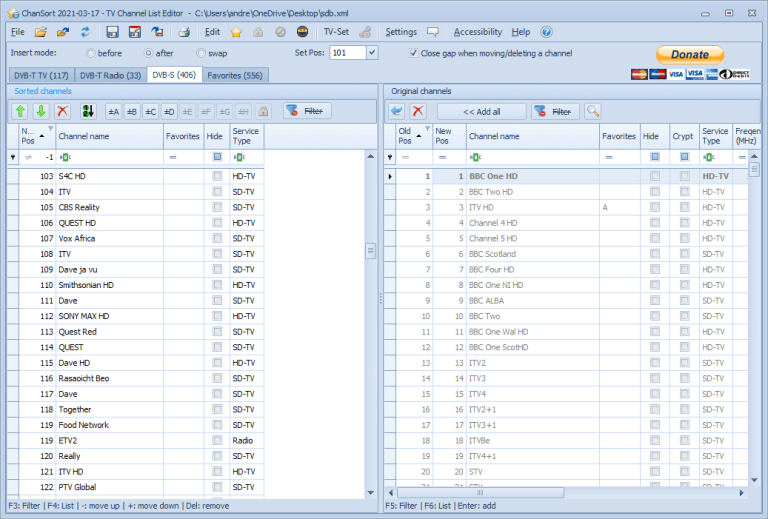
Task: Toggle Hide checkbox for CBS Reality
Action: pos(217,207)
